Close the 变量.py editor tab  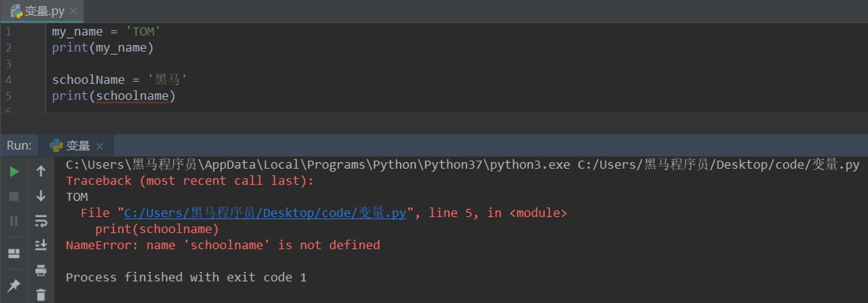73,11
